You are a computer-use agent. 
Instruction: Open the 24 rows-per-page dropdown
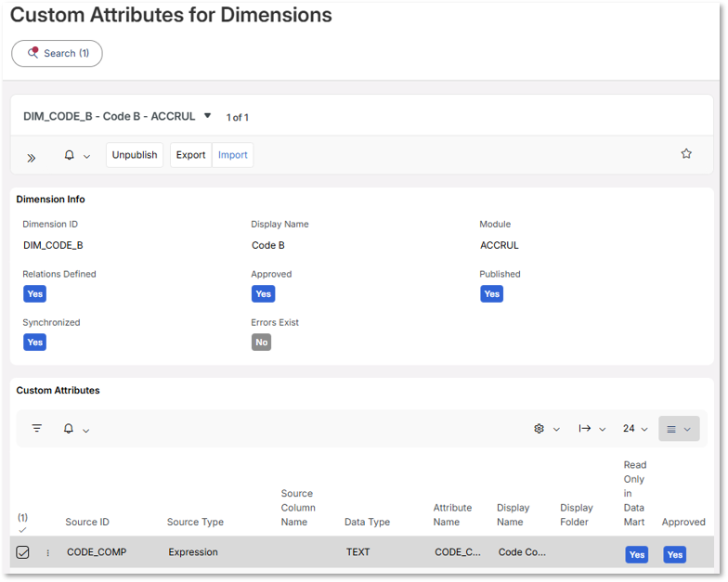(x=635, y=429)
